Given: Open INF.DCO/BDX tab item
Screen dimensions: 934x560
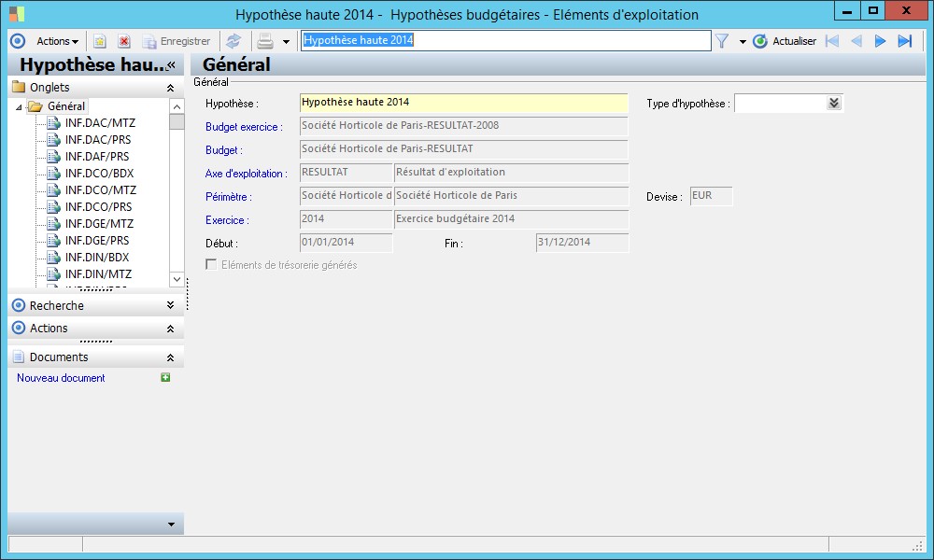Looking at the screenshot, I should coord(100,174).
